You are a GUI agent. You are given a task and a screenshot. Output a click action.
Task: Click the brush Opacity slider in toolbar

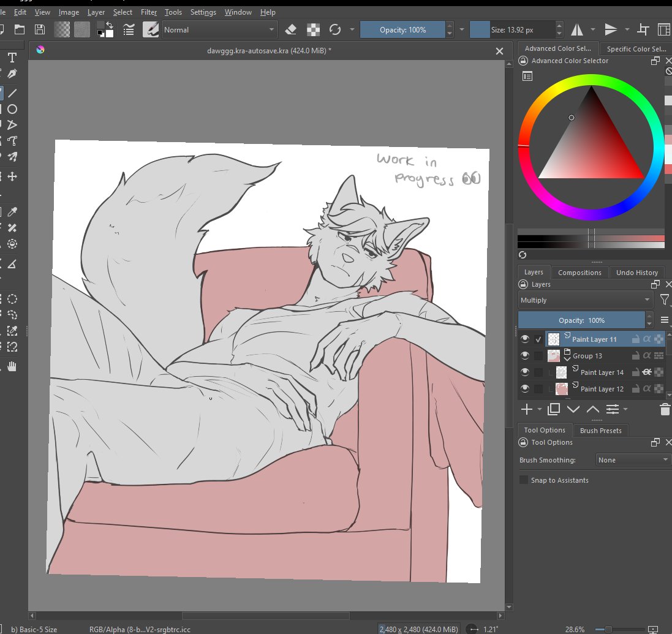(402, 29)
